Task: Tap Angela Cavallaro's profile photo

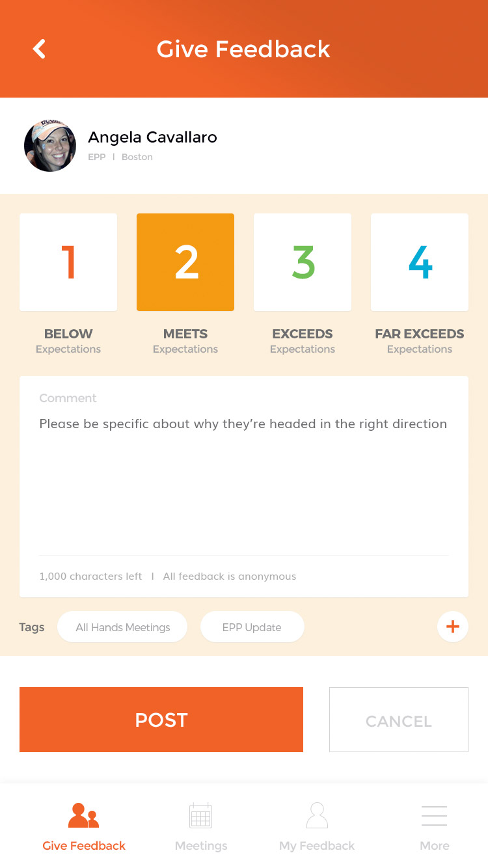Action: coord(50,146)
